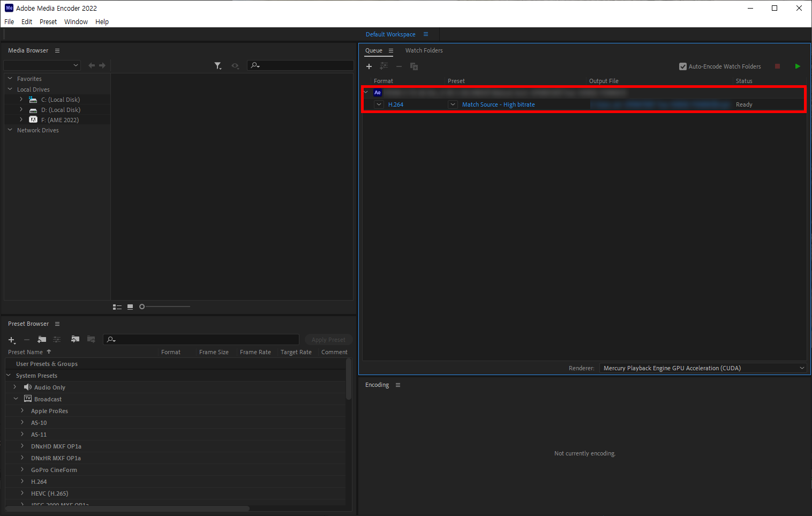Open the Media Browser panel menu
Image resolution: width=812 pixels, height=516 pixels.
pos(57,50)
